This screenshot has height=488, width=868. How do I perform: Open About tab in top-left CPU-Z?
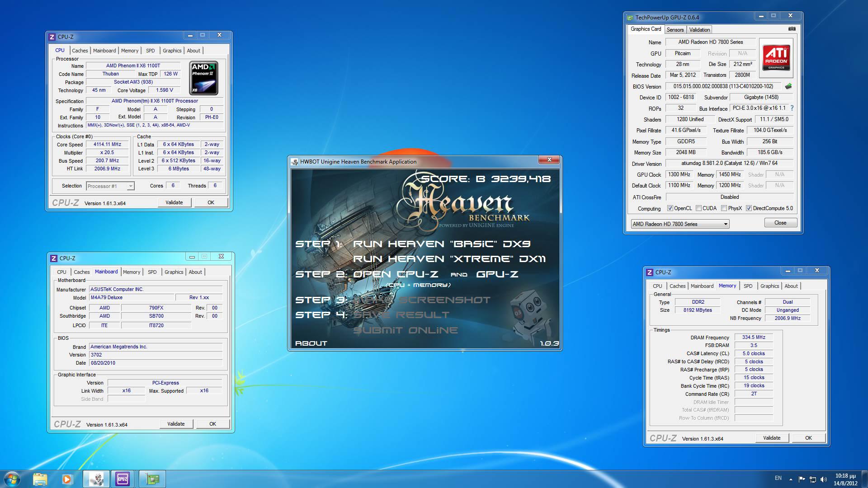193,51
